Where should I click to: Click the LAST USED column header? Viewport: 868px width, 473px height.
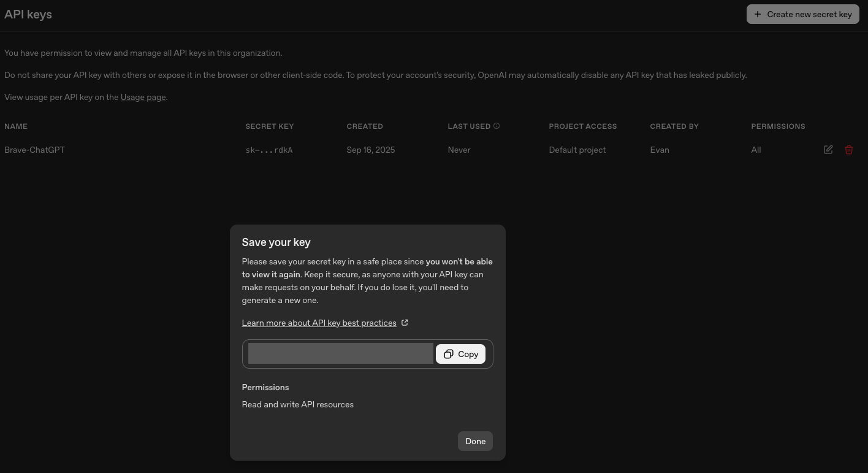tap(469, 126)
